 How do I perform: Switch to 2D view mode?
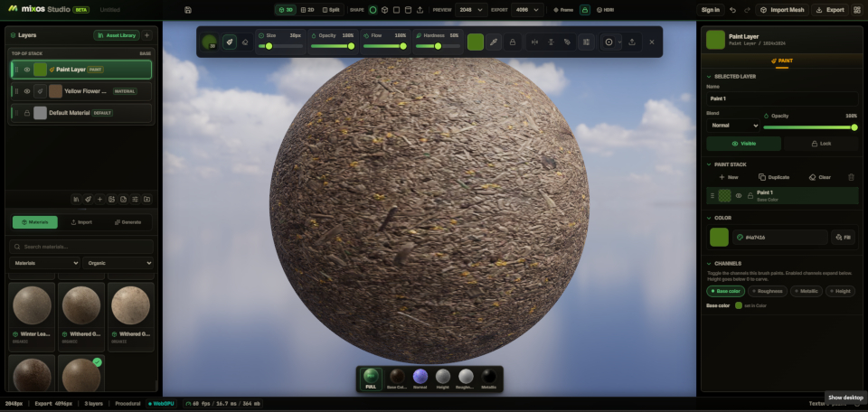point(307,10)
